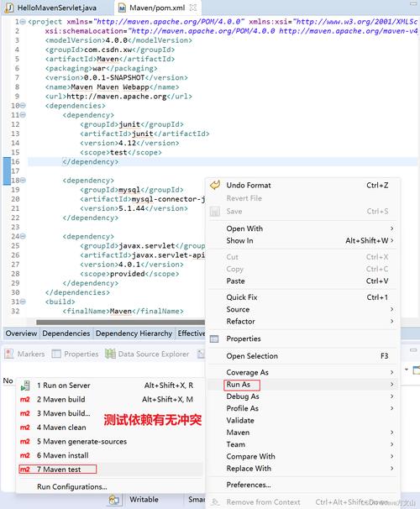The width and height of the screenshot is (420, 509).
Task: Open the Run As submenu
Action: click(302, 385)
